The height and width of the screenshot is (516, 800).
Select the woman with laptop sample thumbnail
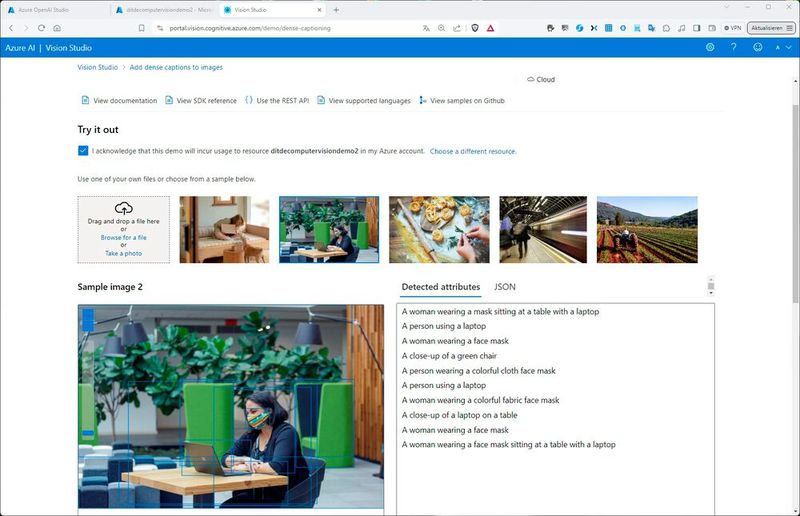pos(329,230)
